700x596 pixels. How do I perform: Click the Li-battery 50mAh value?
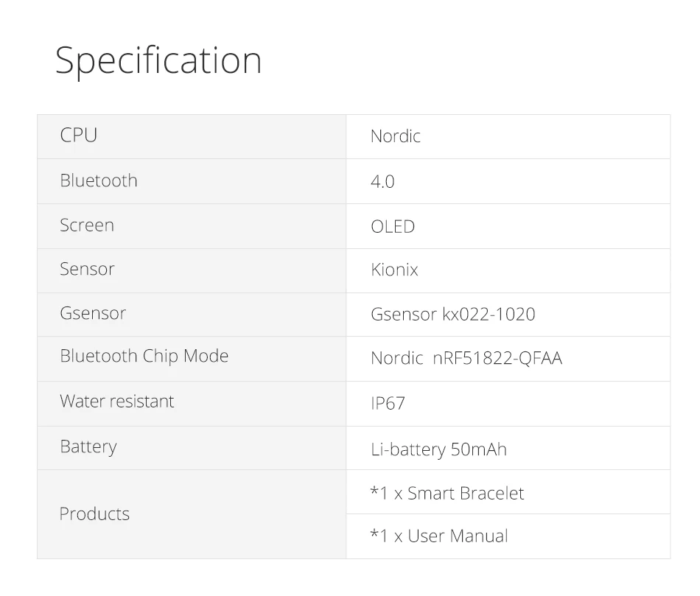pos(438,449)
